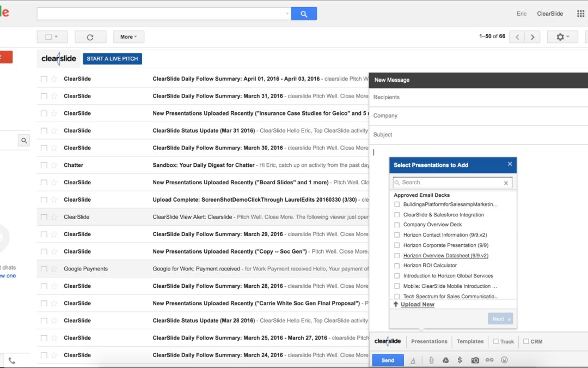Viewport: 588px width, 368px height.
Task: Check ClearSlide & Salesforce Integration deck
Action: coord(397,215)
